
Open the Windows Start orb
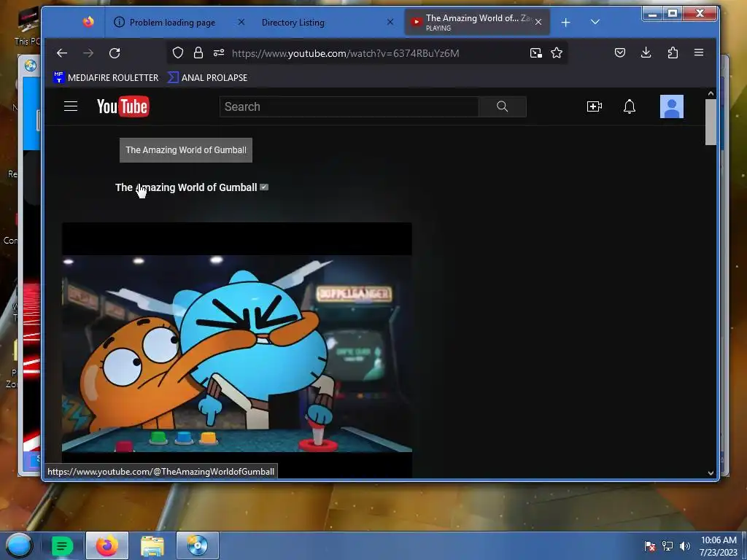(x=18, y=545)
